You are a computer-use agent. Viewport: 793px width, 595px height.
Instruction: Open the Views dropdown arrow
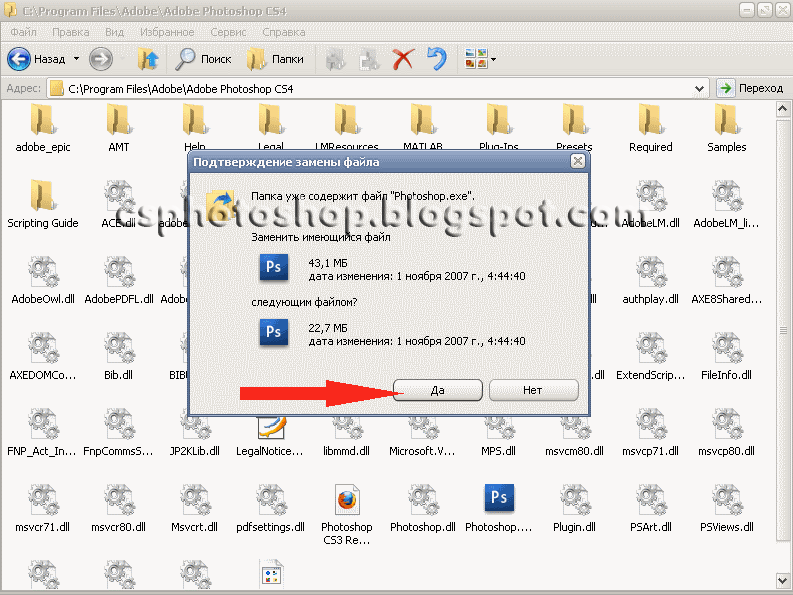click(x=494, y=59)
